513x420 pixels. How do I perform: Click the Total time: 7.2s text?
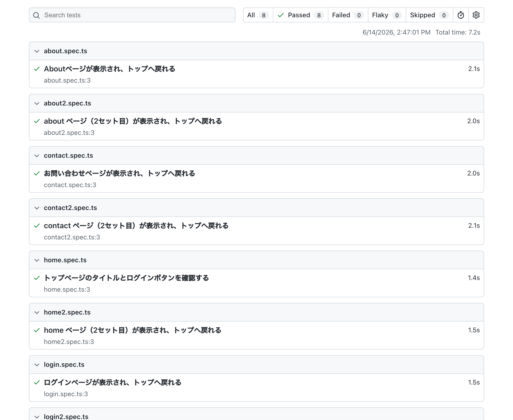coord(458,32)
